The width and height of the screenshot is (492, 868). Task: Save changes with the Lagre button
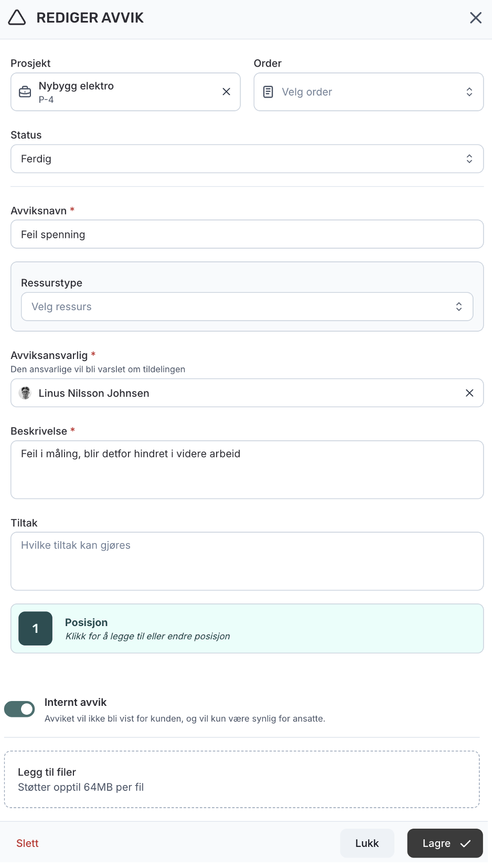444,843
